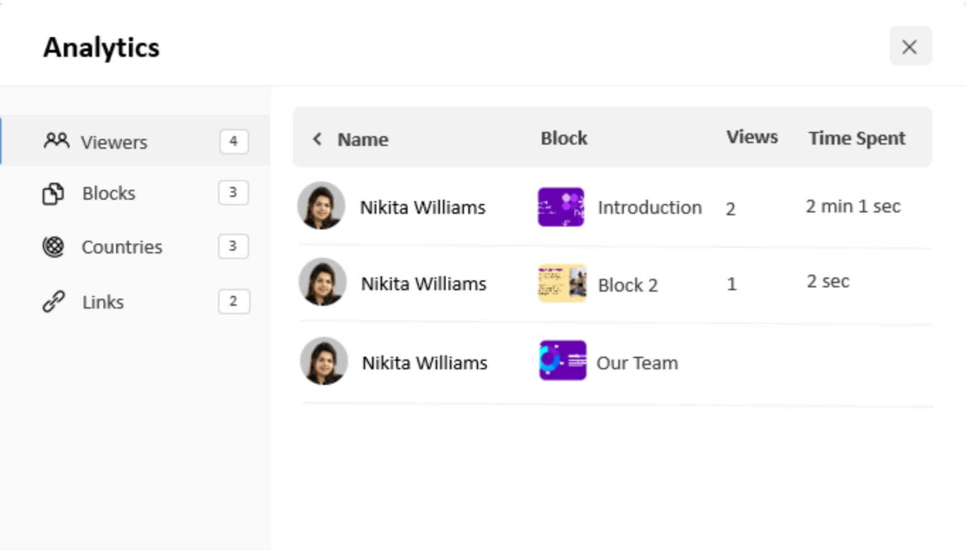The image size is (980, 551).
Task: Open the Viewers tab
Action: [x=115, y=142]
